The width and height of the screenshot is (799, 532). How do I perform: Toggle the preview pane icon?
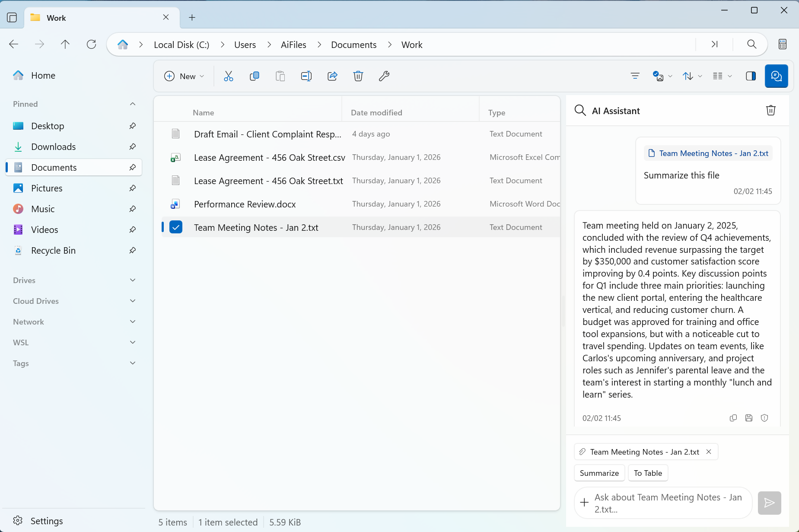[x=751, y=76]
